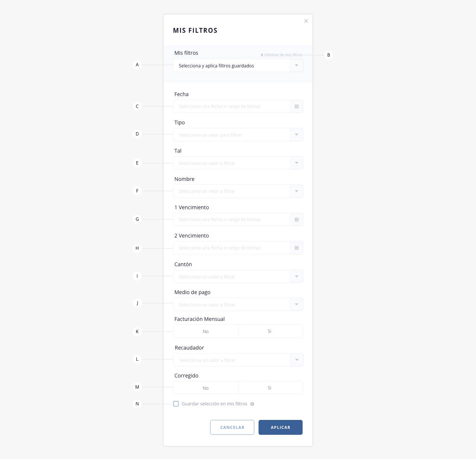
Task: Check Guardar selección en mis filtros
Action: 176,404
